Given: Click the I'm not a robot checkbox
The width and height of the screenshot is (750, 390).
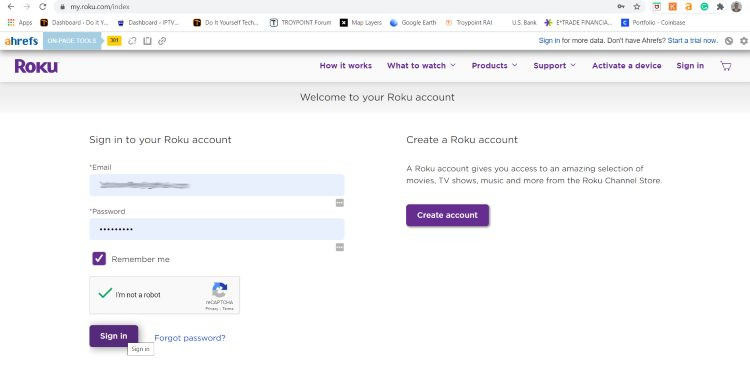Looking at the screenshot, I should [x=105, y=293].
